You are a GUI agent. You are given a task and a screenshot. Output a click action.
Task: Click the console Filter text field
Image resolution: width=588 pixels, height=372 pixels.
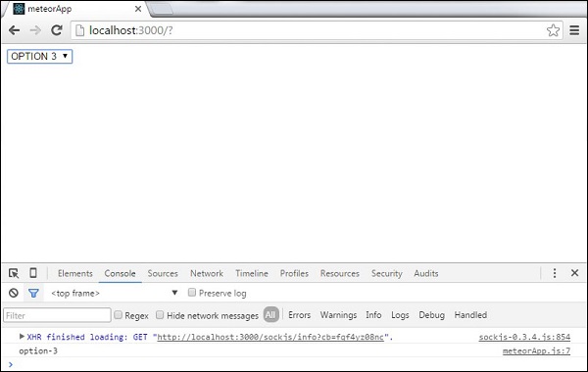point(57,315)
